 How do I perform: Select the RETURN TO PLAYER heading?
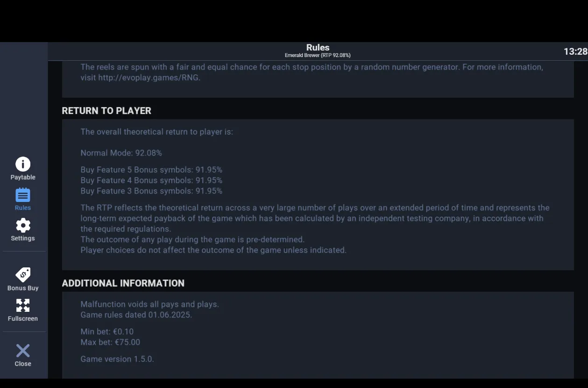[106, 111]
